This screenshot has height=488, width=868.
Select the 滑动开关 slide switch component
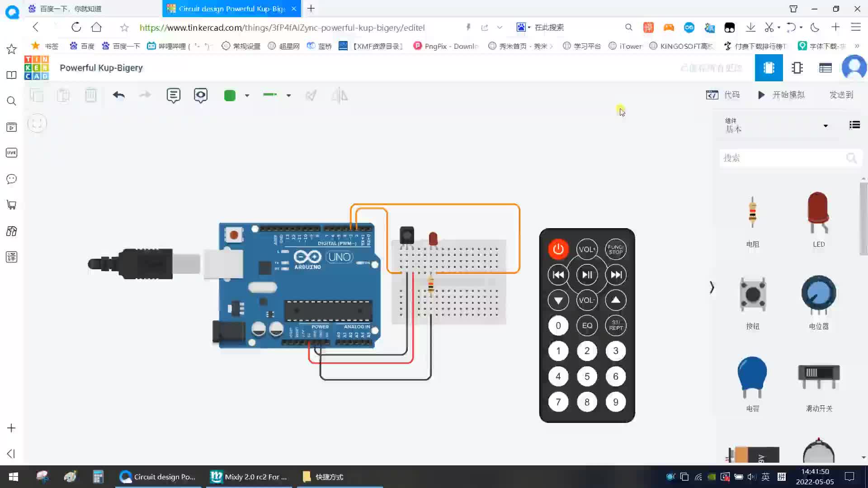point(819,387)
